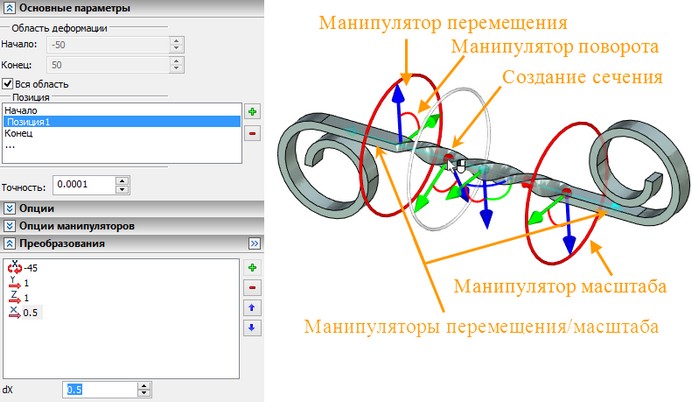
Task: Decrease the Начало spinner value
Action: [177, 49]
